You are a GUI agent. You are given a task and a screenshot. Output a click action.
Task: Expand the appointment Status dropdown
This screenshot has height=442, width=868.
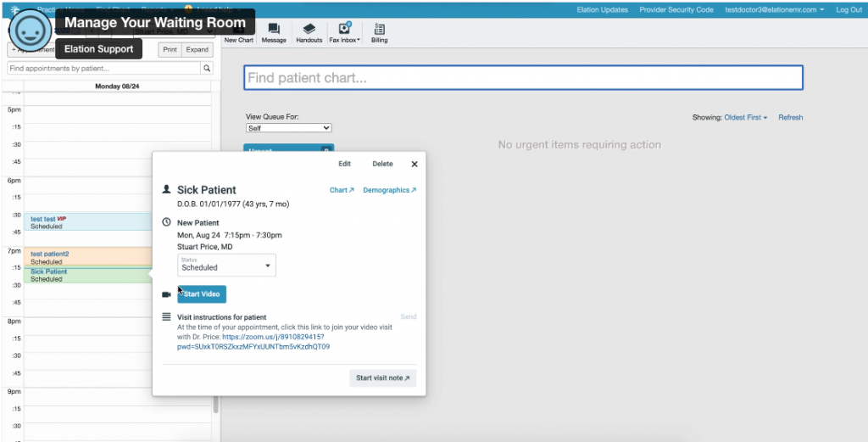point(226,265)
